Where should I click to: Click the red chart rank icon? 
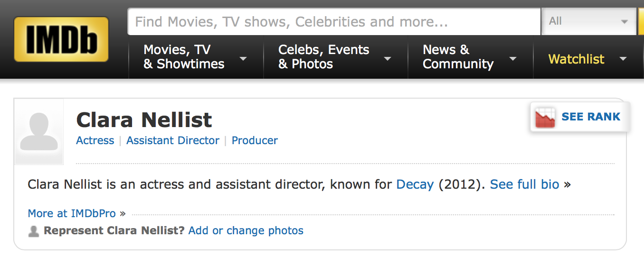pos(545,118)
